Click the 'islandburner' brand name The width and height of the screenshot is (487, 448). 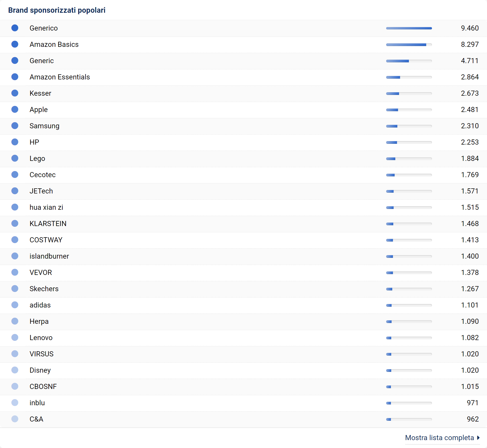click(49, 256)
